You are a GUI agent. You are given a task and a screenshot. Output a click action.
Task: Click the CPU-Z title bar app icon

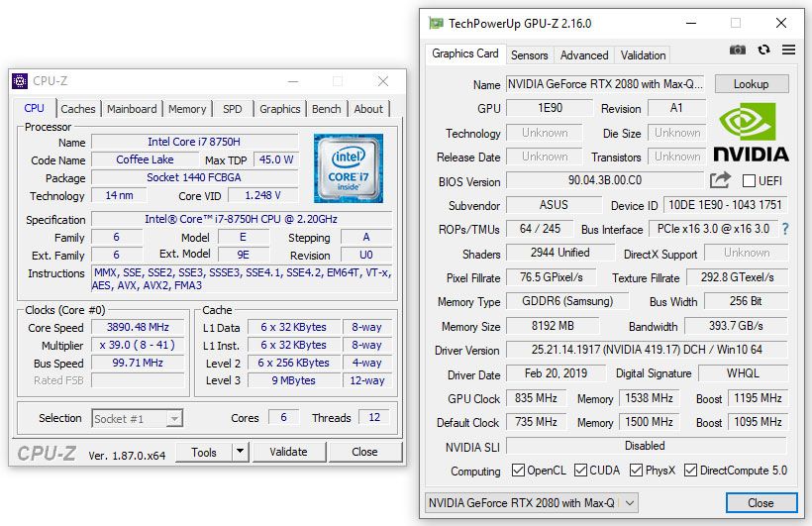click(x=20, y=81)
